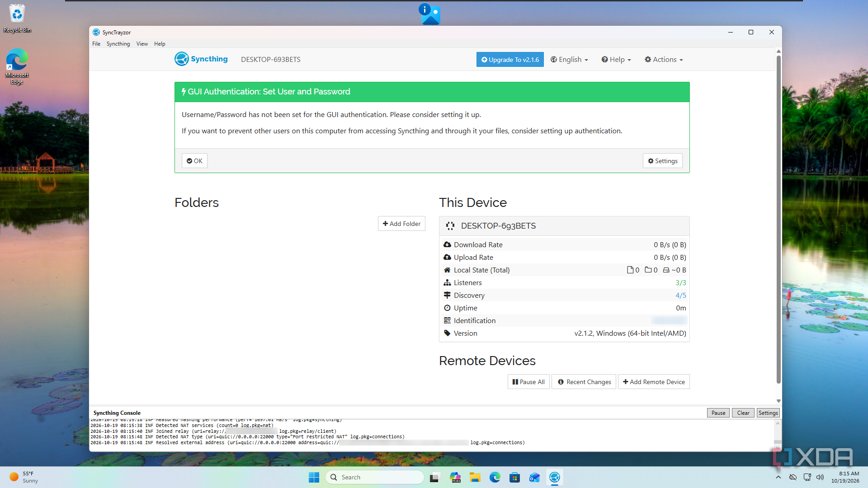The height and width of the screenshot is (488, 868).
Task: Open File Explorer from the taskbar
Action: point(475,477)
